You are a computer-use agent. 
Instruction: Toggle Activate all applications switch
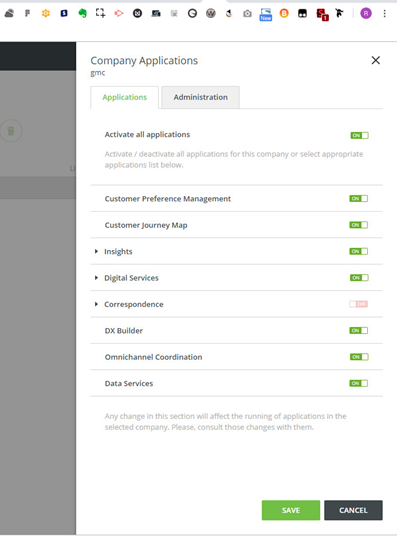(359, 135)
